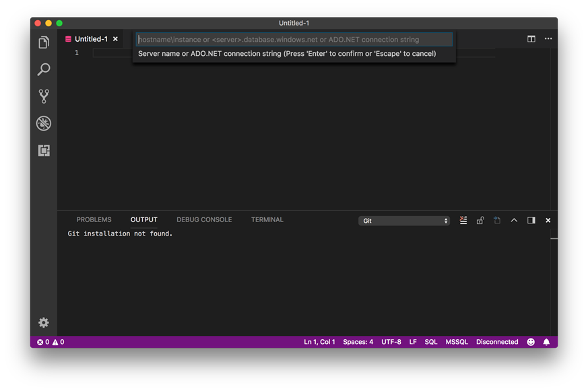This screenshot has height=391, width=588.
Task: Click Disconnected connection status
Action: 497,342
